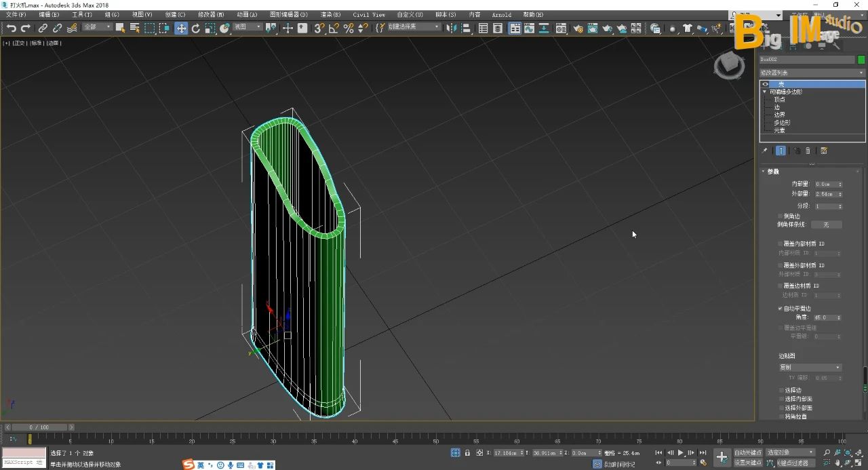The height and width of the screenshot is (470, 868).
Task: Click the 0 / 100 time slider
Action: [x=39, y=427]
